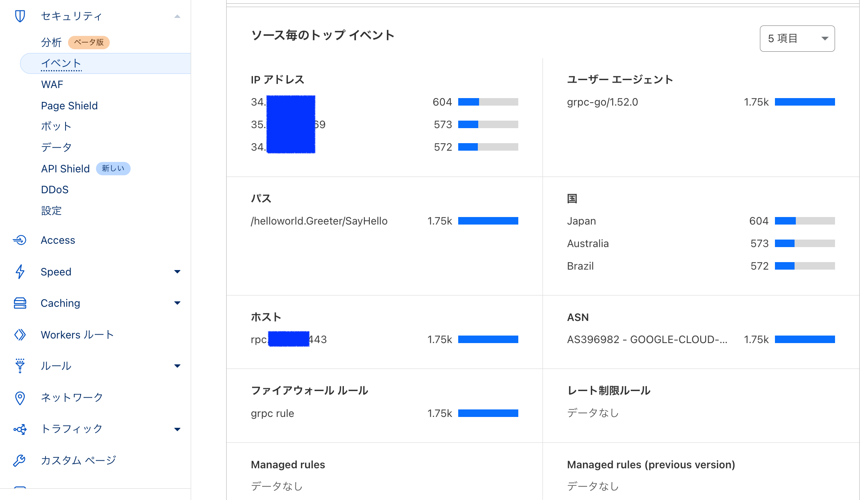
Task: Click the Access icon in sidebar
Action: point(20,240)
